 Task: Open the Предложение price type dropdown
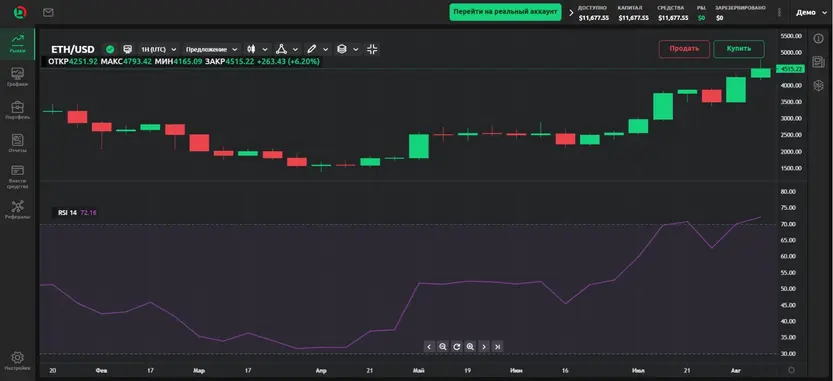[x=211, y=49]
